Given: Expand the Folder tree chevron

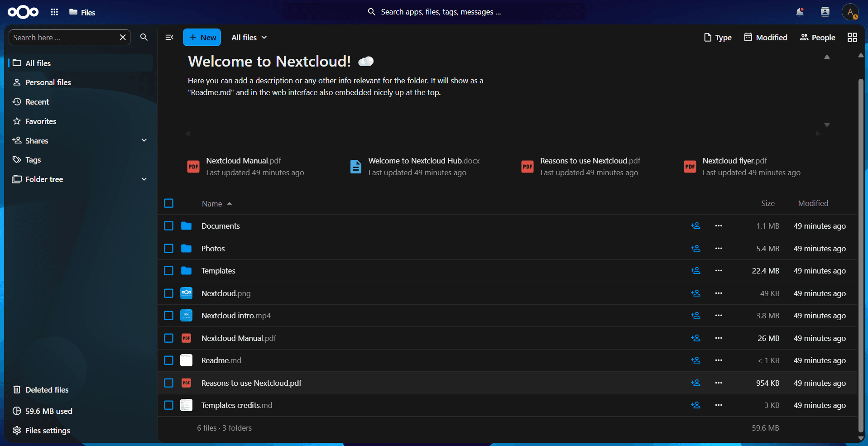Looking at the screenshot, I should tap(144, 179).
